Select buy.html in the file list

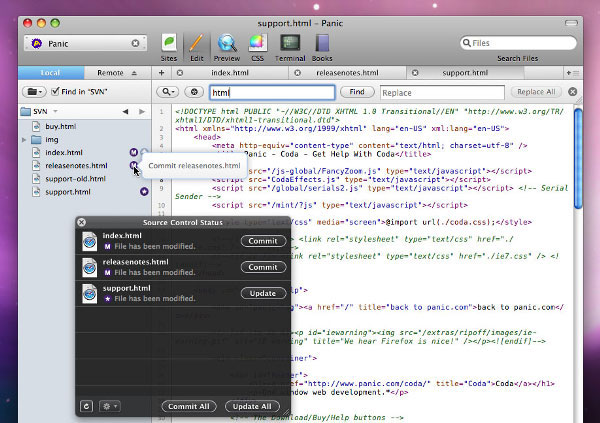(60, 126)
